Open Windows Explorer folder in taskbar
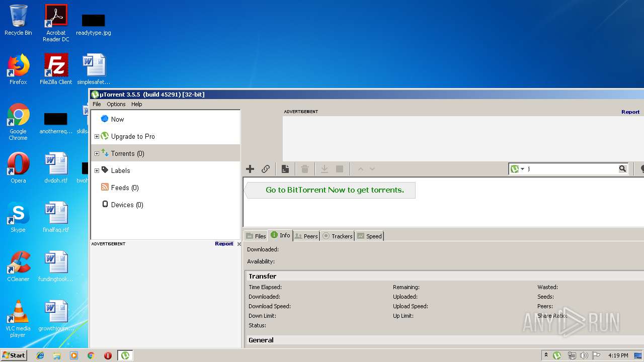The height and width of the screenshot is (362, 644). (x=57, y=355)
